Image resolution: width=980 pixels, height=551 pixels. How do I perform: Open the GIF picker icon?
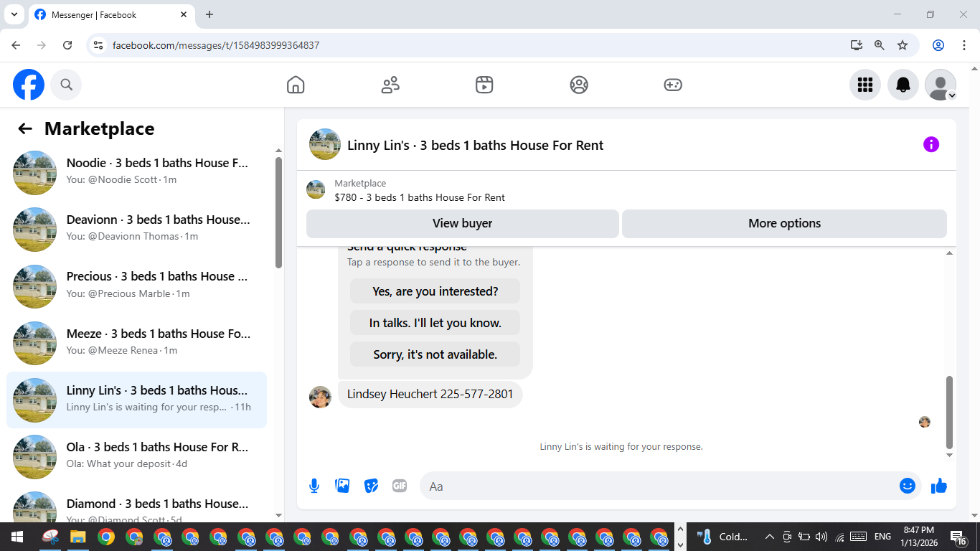pyautogui.click(x=400, y=486)
